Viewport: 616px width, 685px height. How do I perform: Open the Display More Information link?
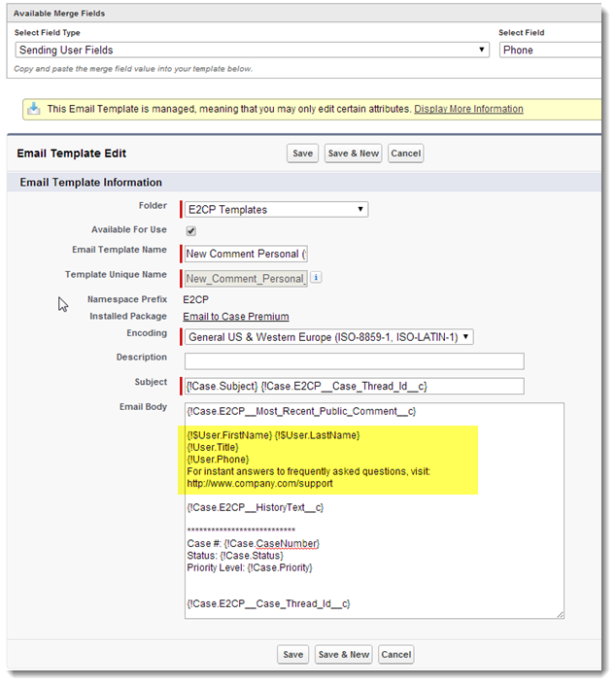coord(468,109)
